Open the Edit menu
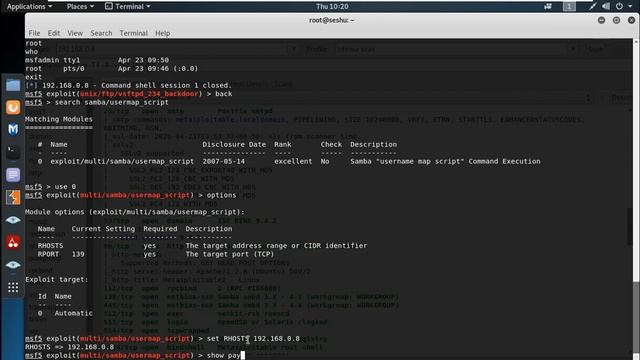Screen dimensions: 640x360 pos(53,33)
